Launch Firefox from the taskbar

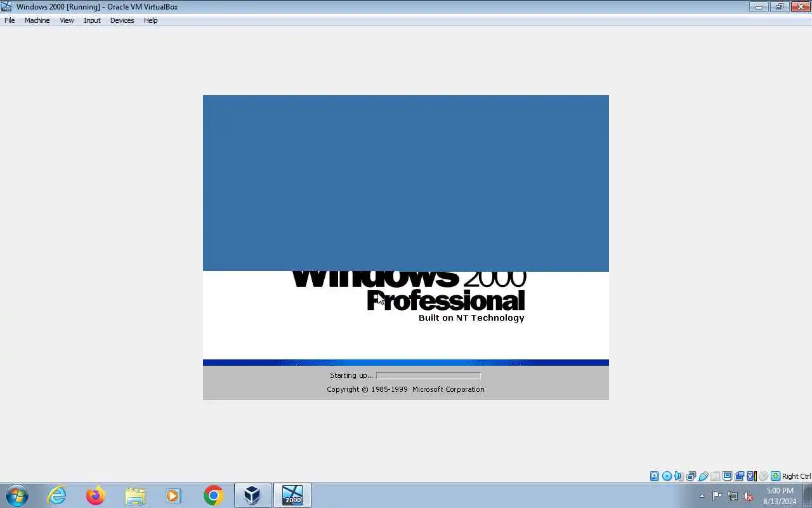(96, 495)
